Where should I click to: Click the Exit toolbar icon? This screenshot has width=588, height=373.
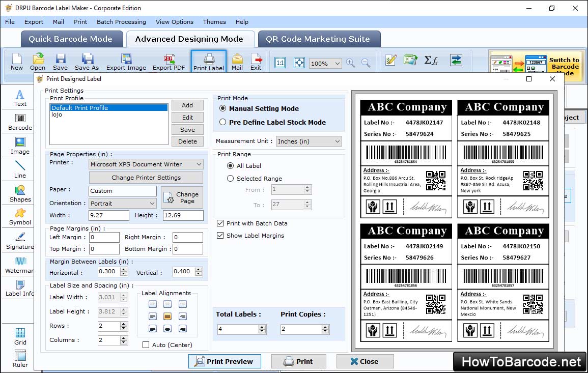click(x=256, y=62)
